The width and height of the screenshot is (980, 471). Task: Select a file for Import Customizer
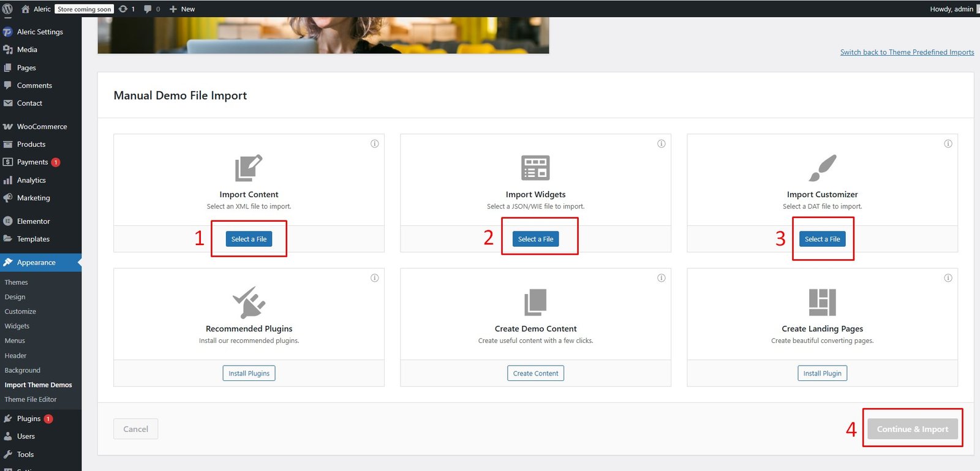coord(822,239)
